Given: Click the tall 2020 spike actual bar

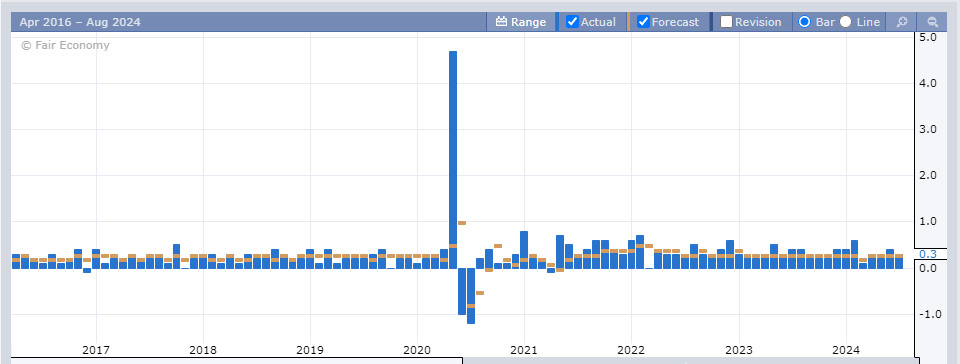Looking at the screenshot, I should click(x=453, y=160).
